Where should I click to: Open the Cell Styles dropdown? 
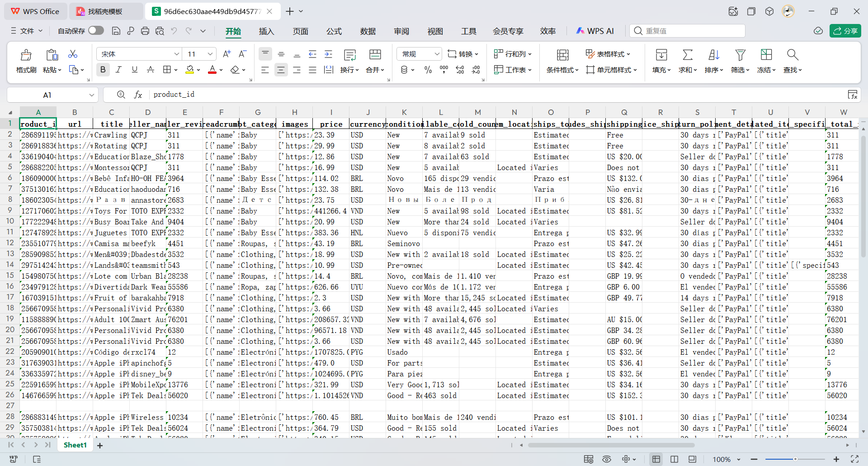tap(612, 70)
